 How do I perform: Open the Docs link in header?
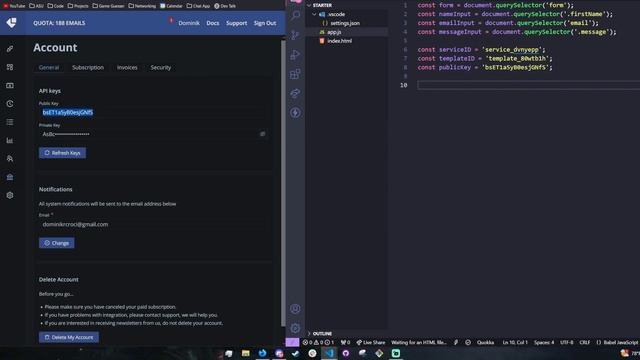tap(213, 23)
